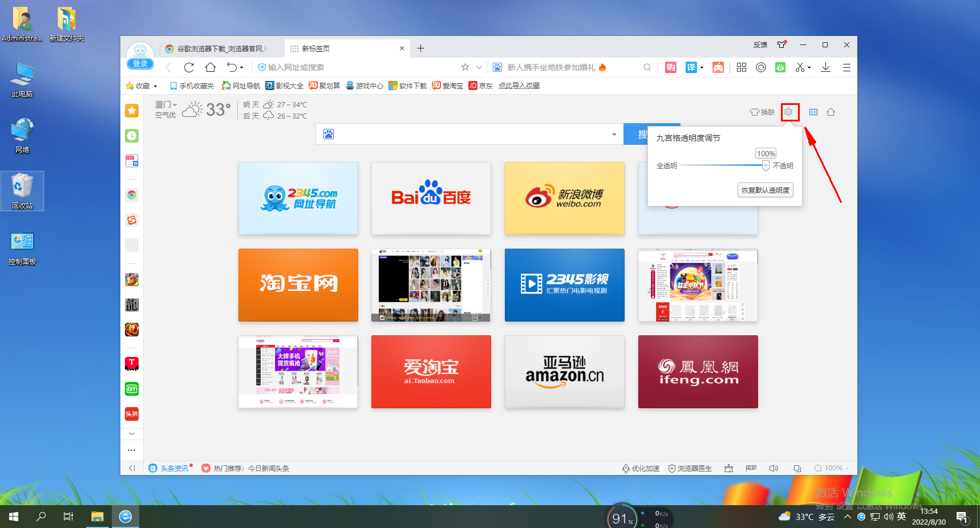Open the 厦门 city selector
Screen dimensions: 980x528
166,104
